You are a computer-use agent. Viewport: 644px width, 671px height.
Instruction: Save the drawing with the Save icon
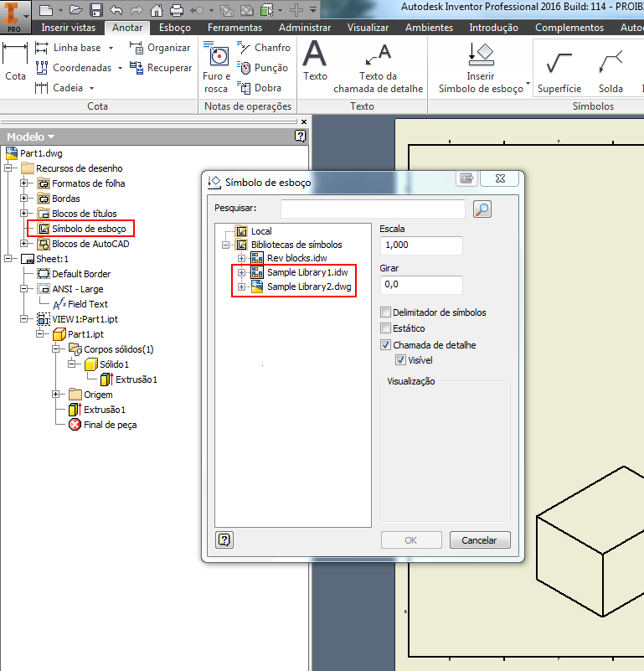click(x=96, y=9)
